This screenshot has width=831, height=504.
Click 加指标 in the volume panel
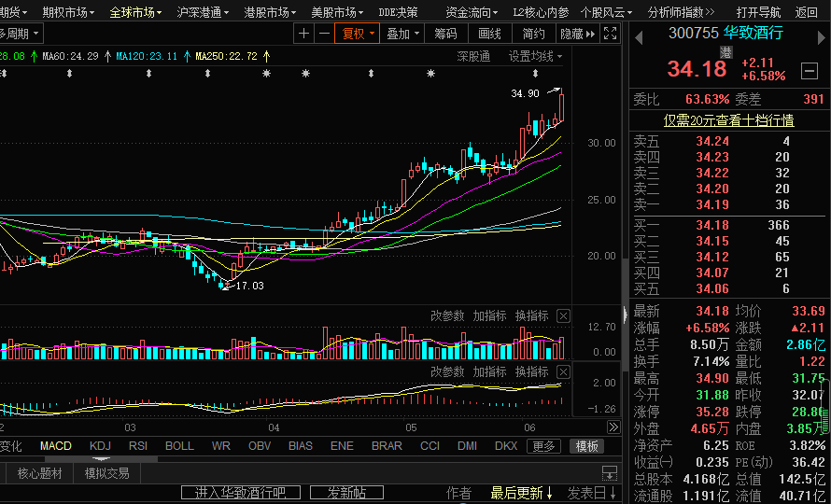coord(489,315)
